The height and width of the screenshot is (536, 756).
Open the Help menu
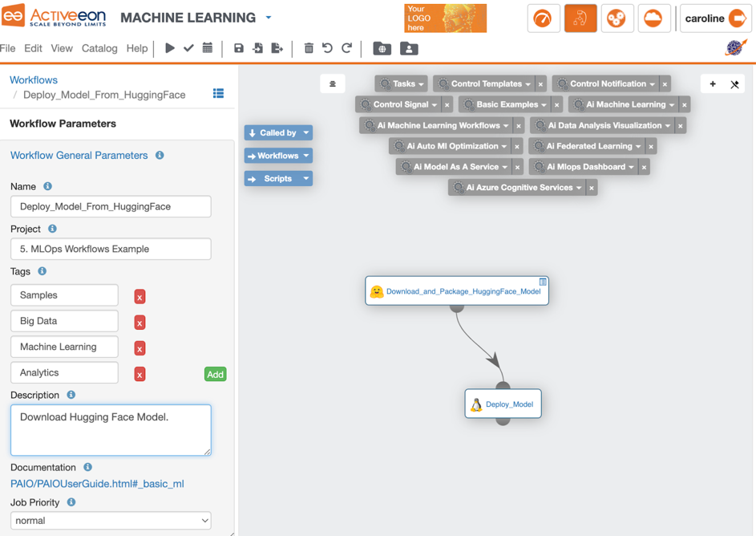[137, 48]
